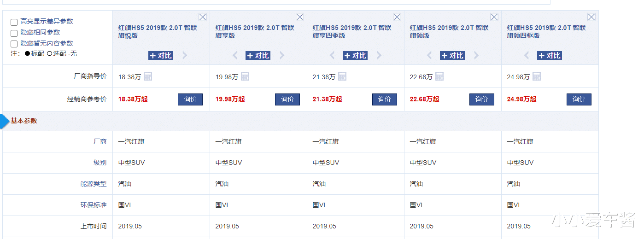
Task: Click the 21.38万起 dealer price
Action: tap(327, 99)
